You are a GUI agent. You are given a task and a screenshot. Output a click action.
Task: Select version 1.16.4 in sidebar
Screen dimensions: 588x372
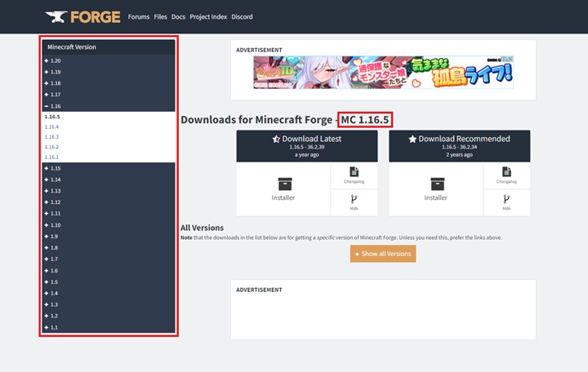pyautogui.click(x=51, y=126)
